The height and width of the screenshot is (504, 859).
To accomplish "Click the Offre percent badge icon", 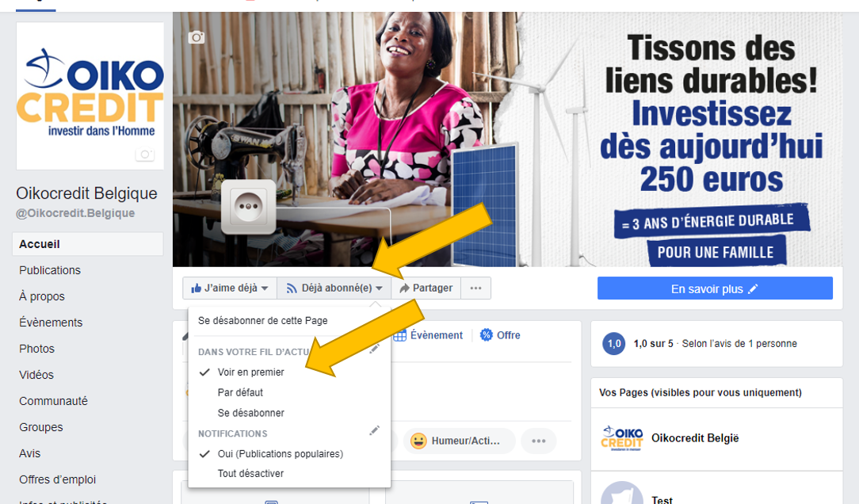I will tap(486, 334).
